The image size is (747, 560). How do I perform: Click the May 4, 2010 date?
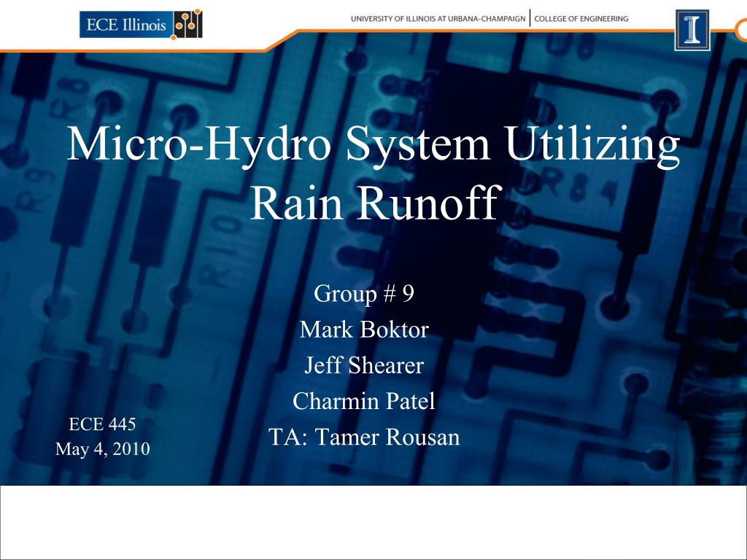pos(102,448)
